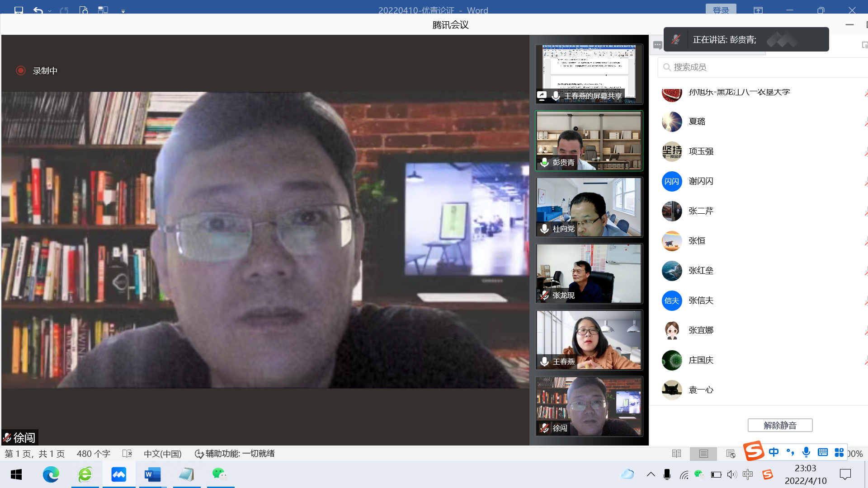Click the 480 个字 word count
This screenshot has width=868, height=488.
coord(93,454)
